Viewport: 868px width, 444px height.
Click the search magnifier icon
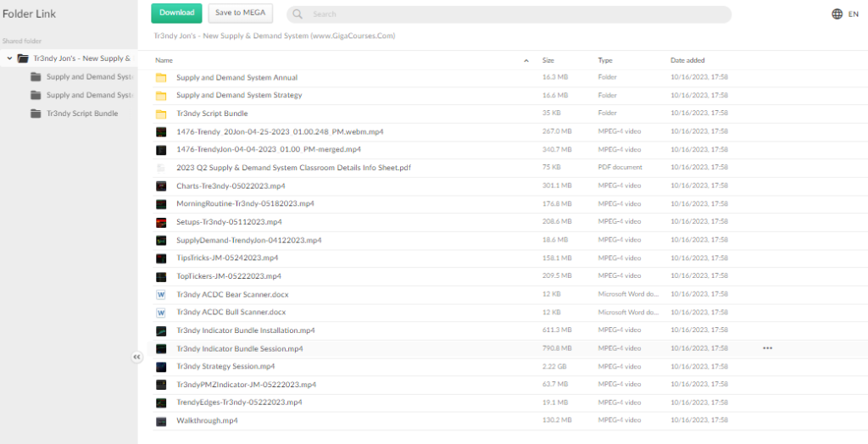(299, 14)
